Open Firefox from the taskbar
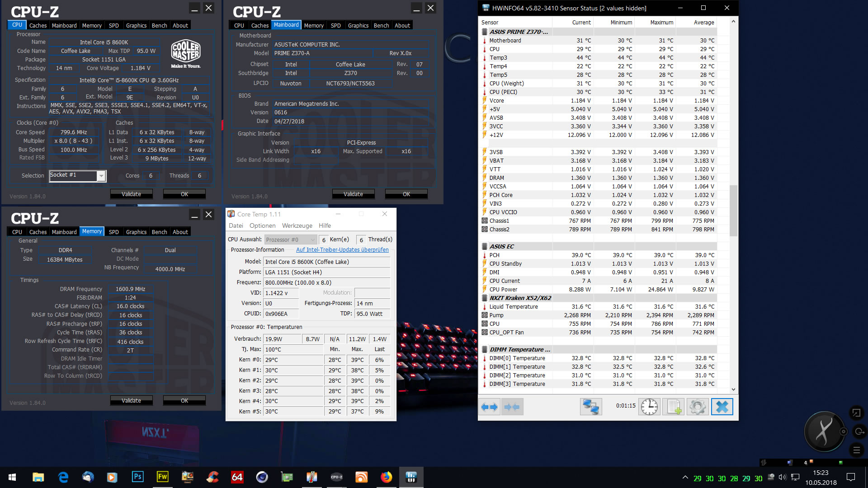The image size is (868, 488). click(386, 477)
